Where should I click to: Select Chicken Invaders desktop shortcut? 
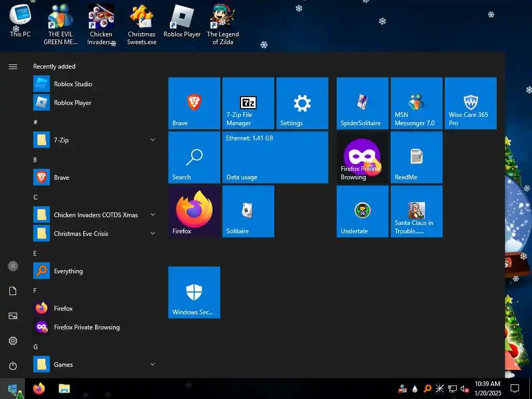point(101,24)
